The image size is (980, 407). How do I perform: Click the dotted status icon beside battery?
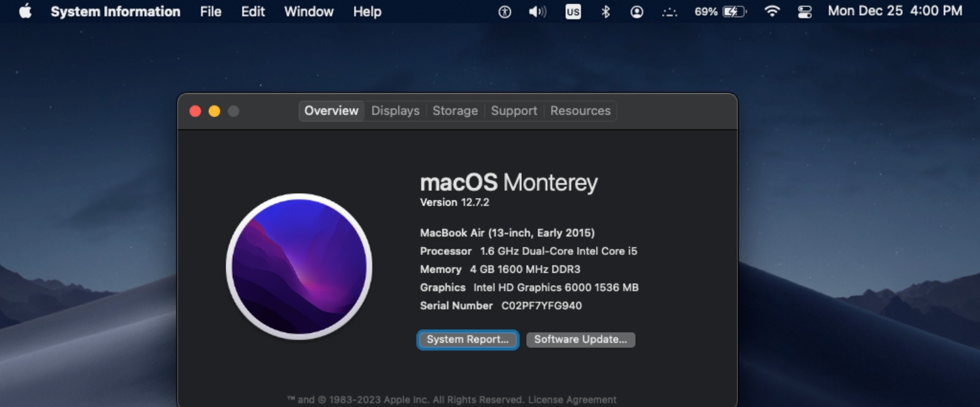669,12
